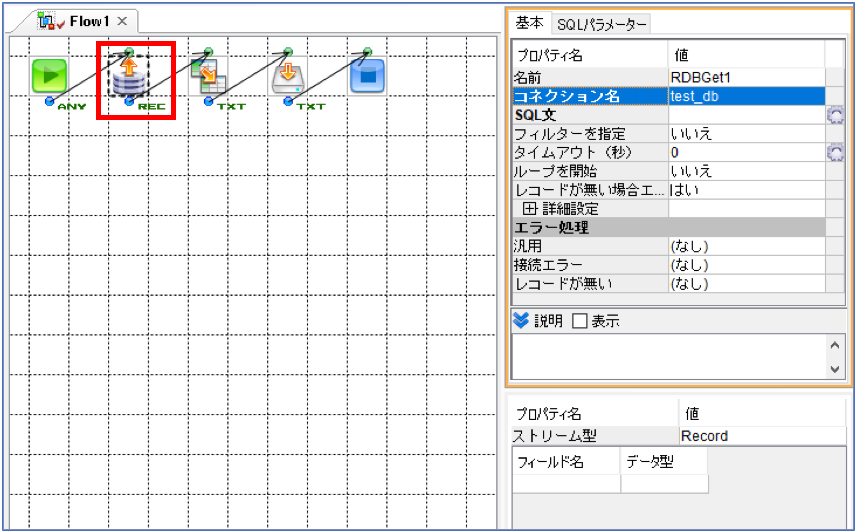
Task: Click the エラー処理 section header
Action: (x=669, y=227)
